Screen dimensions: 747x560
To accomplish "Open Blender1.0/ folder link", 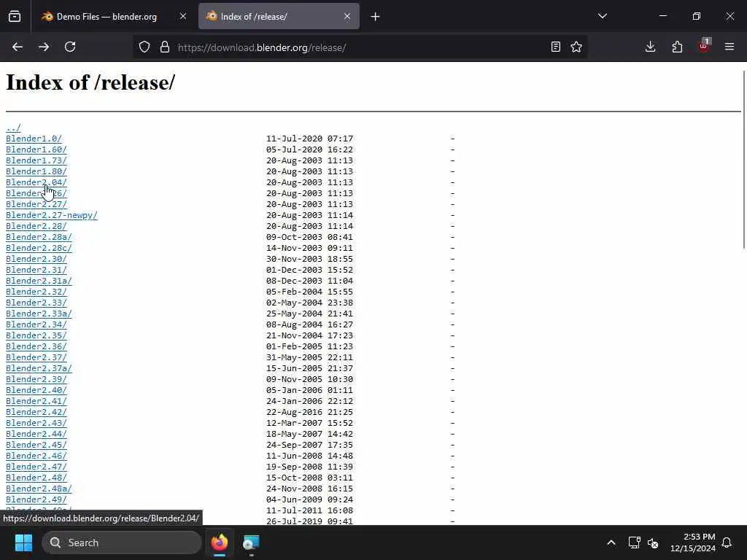I will pos(34,139).
